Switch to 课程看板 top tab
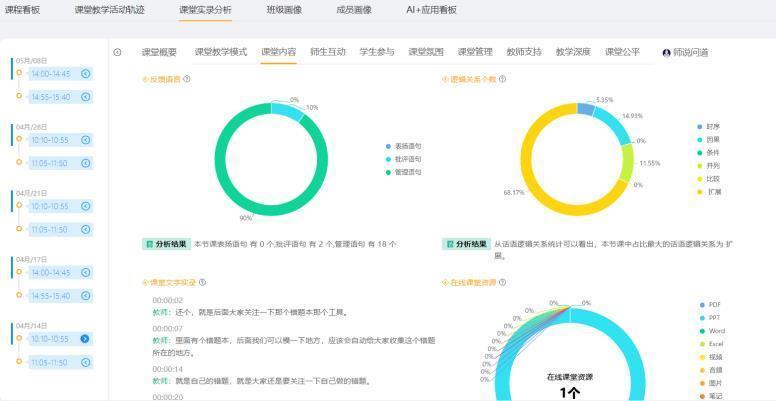 coord(22,10)
